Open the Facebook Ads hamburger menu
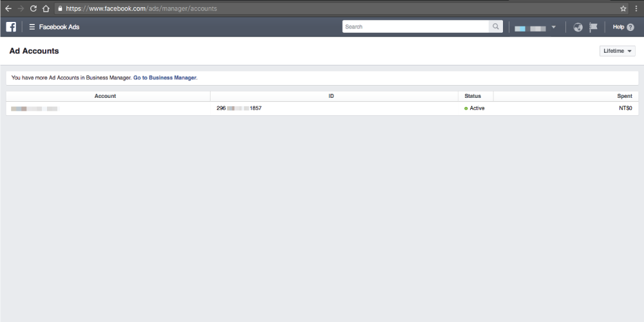644x322 pixels. [x=32, y=26]
